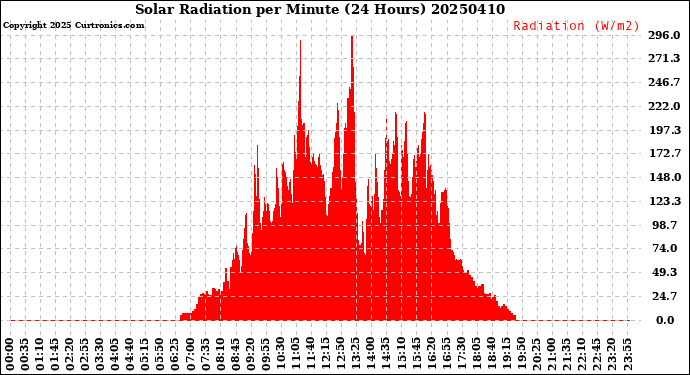The height and width of the screenshot is (375, 690).
Task: Click the 07:00 time axis label
Action: click(x=191, y=355)
